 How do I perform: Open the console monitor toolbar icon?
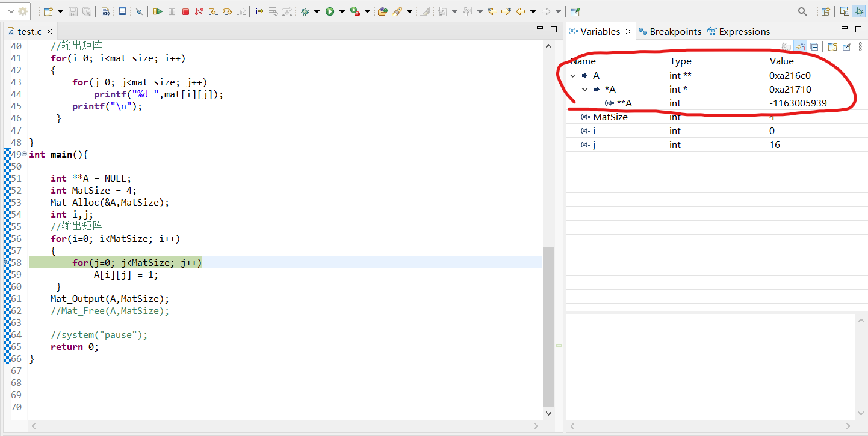(122, 11)
